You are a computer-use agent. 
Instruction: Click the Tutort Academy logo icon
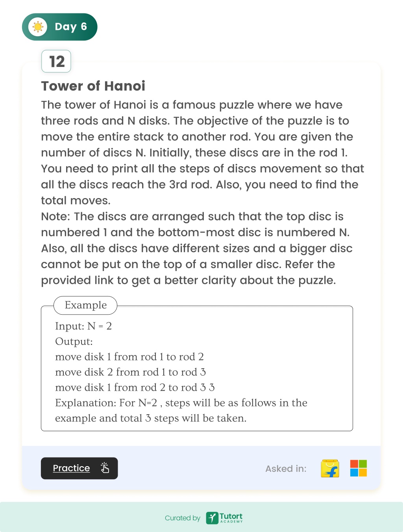(x=212, y=518)
